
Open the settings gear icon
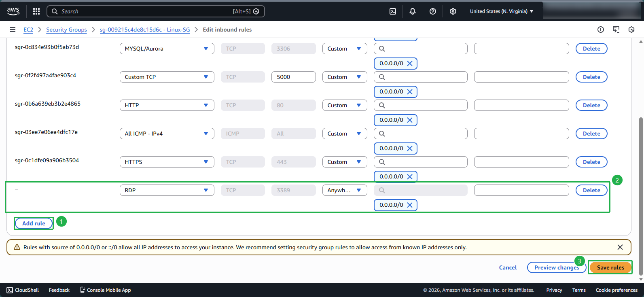(x=453, y=11)
